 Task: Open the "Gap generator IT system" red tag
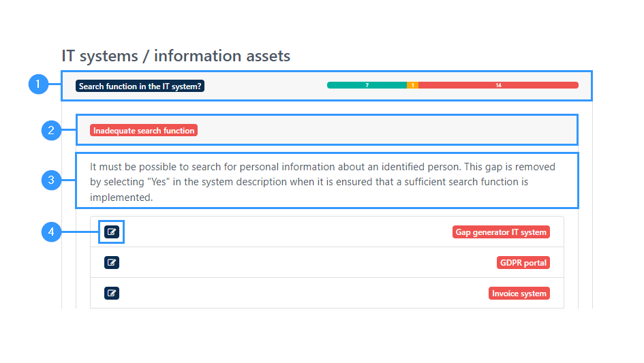tap(501, 232)
